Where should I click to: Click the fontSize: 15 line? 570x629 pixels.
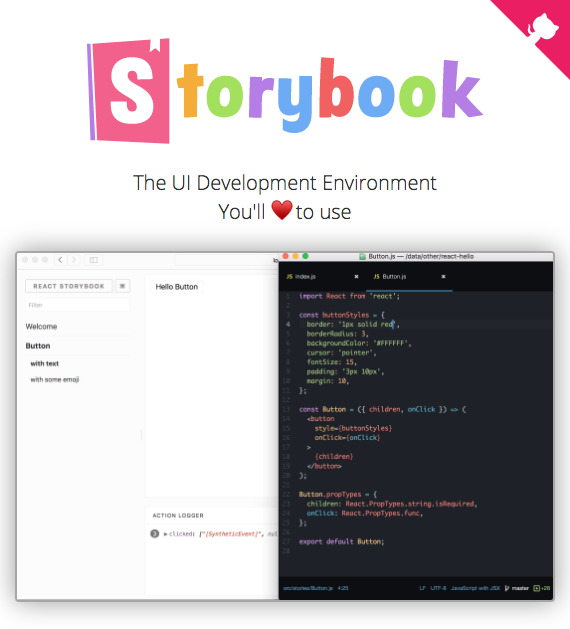click(x=331, y=362)
